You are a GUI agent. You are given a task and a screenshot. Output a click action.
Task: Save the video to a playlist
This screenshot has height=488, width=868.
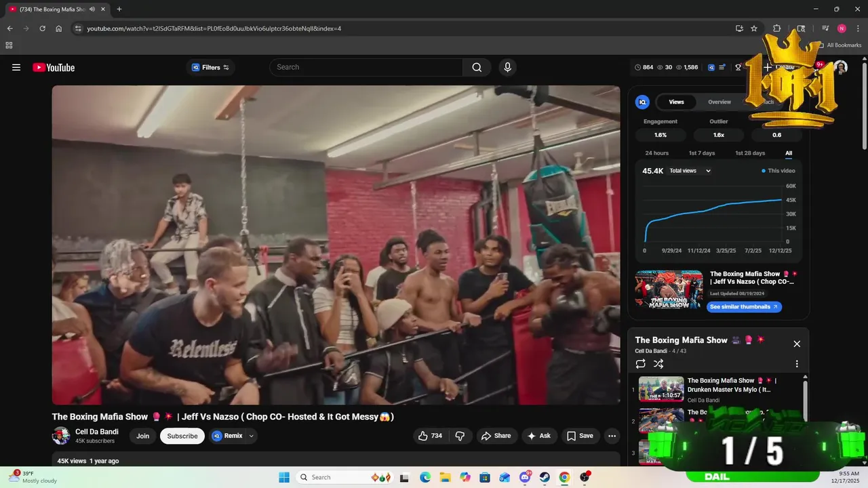[x=580, y=436]
